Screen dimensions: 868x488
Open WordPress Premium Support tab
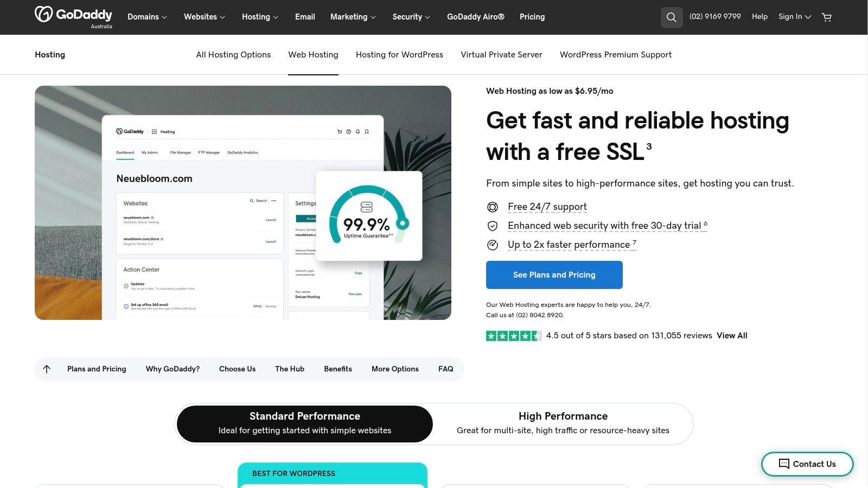(x=616, y=55)
